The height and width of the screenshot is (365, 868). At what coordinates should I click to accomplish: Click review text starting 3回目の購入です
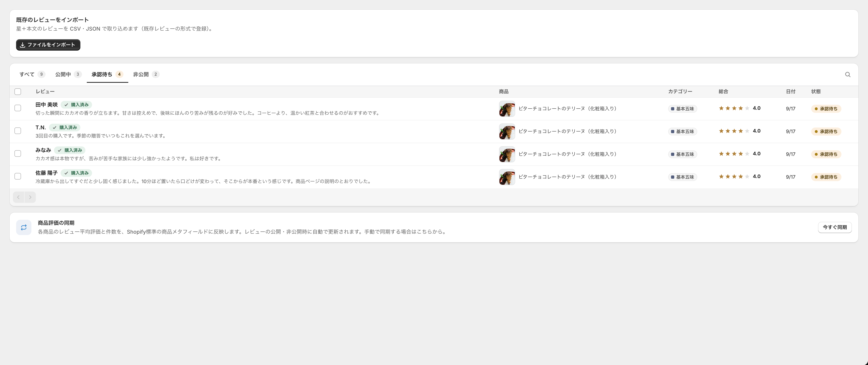coord(102,136)
